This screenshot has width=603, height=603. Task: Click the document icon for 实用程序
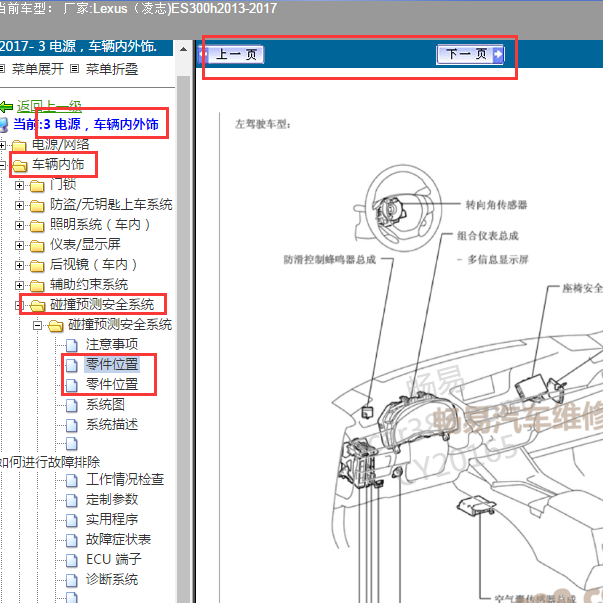click(72, 520)
